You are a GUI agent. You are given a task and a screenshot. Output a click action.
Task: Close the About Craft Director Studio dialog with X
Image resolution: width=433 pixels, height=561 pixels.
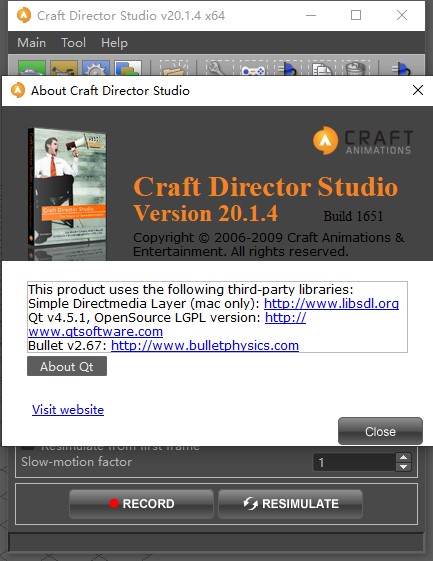(418, 90)
